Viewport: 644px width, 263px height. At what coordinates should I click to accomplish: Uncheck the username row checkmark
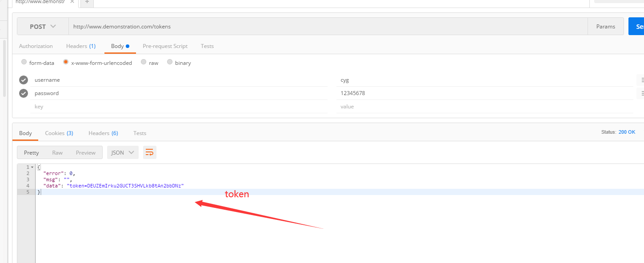[x=24, y=80]
